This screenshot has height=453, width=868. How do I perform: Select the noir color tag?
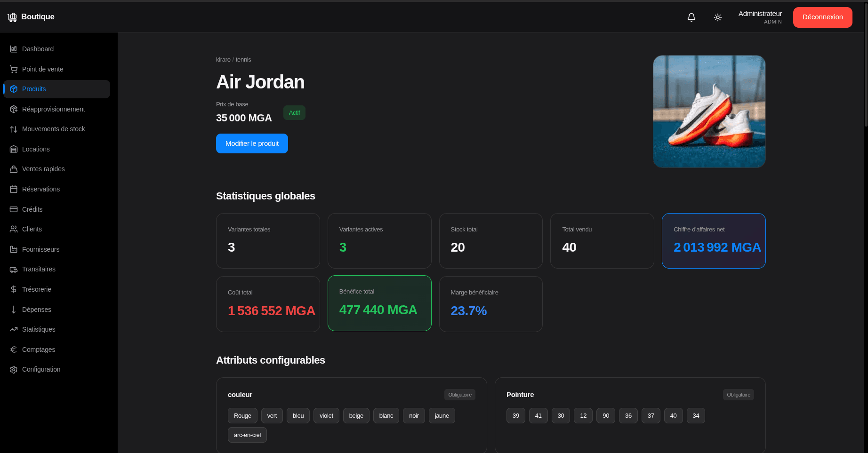click(x=414, y=416)
